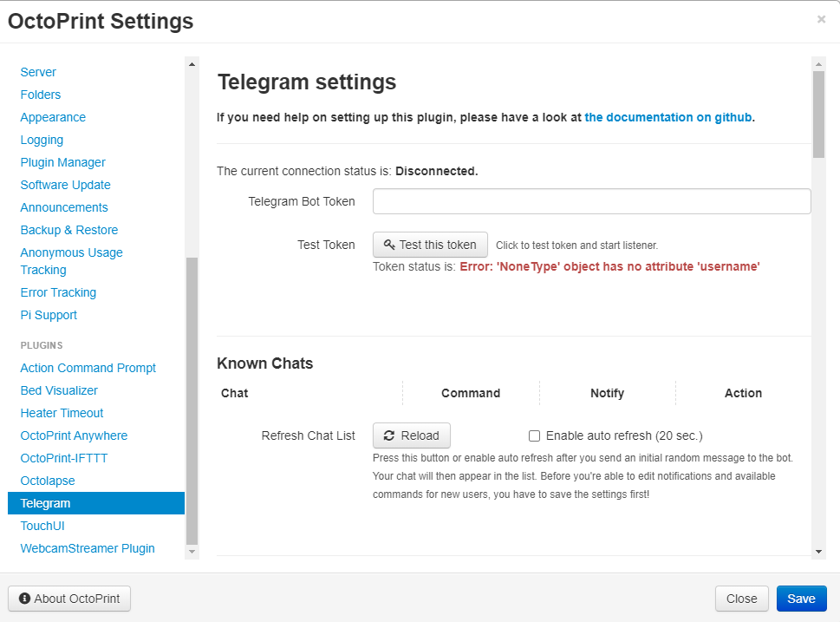The image size is (840, 622).
Task: Select Octolapse in the sidebar
Action: [x=48, y=481]
